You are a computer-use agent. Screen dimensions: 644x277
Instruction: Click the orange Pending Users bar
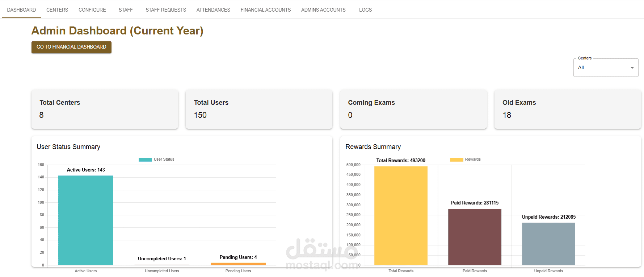[238, 264]
